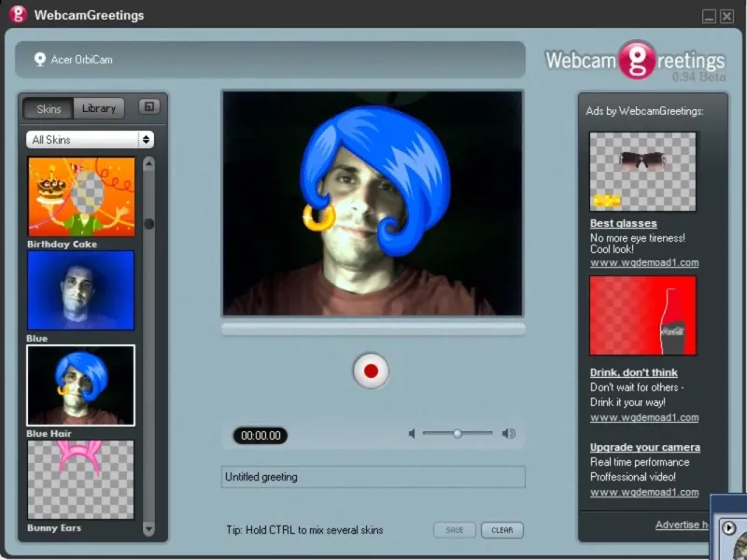
Task: Click the All Skins dropdown arrows
Action: click(146, 139)
